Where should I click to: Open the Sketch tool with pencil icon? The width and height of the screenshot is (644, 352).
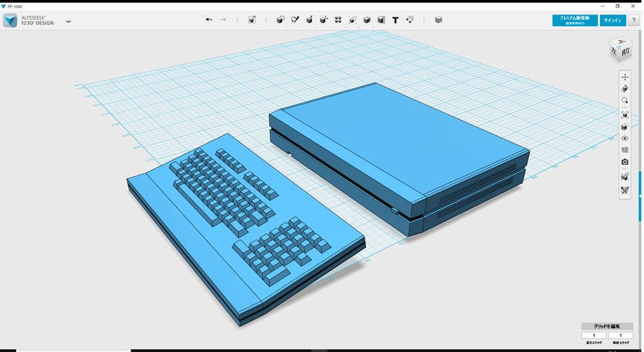[x=295, y=20]
